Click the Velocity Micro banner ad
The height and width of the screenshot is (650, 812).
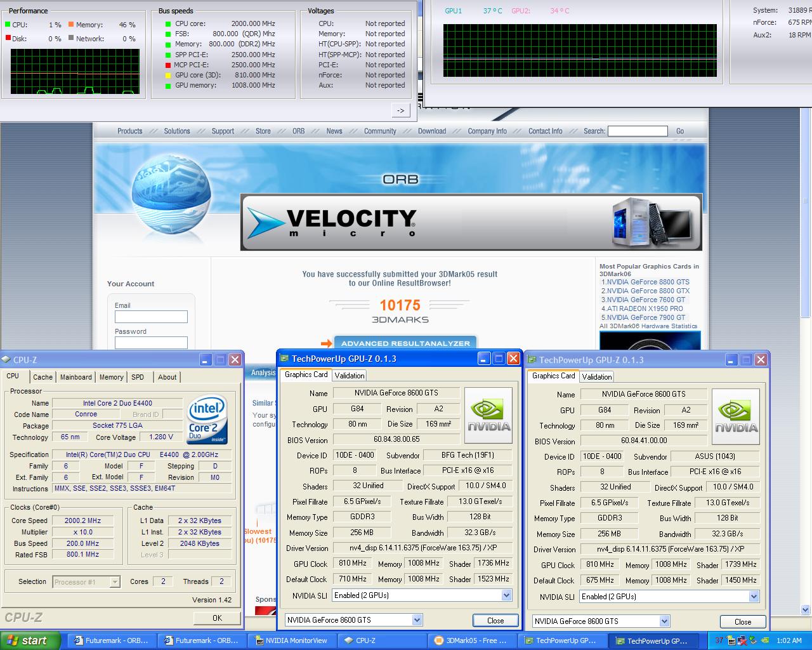tap(471, 222)
